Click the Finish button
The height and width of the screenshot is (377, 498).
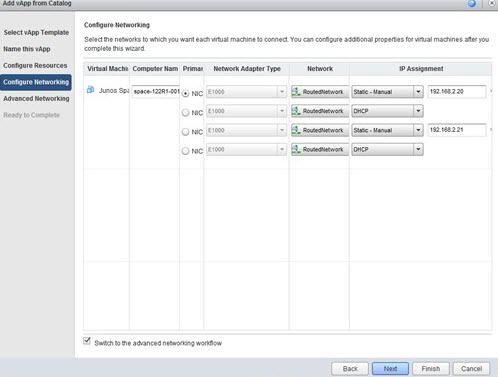coord(431,369)
